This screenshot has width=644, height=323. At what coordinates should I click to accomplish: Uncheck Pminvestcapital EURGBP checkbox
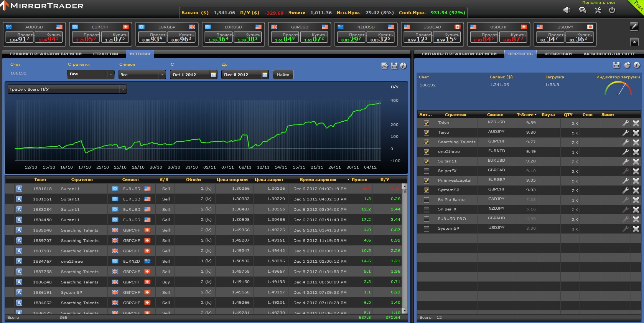(x=426, y=181)
